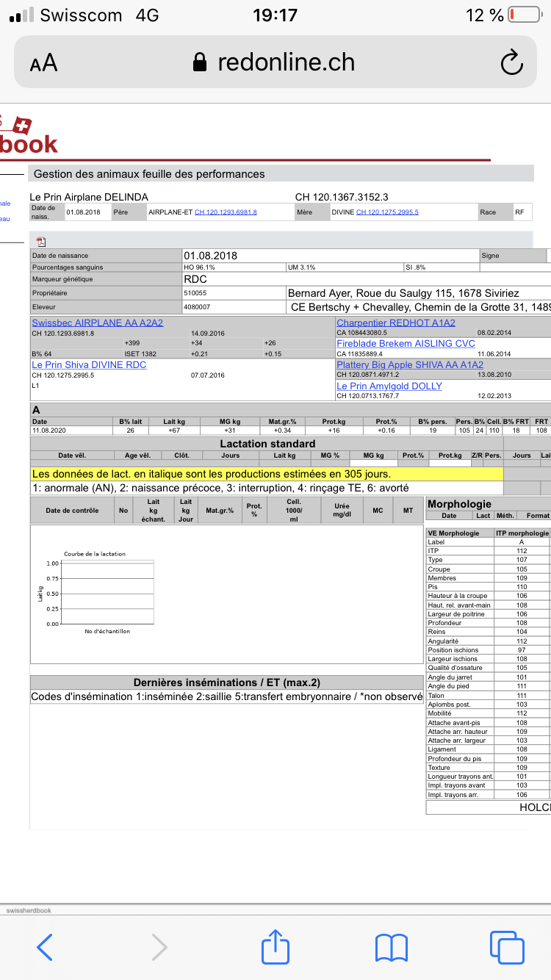Show all open Safari tabs

tap(505, 947)
